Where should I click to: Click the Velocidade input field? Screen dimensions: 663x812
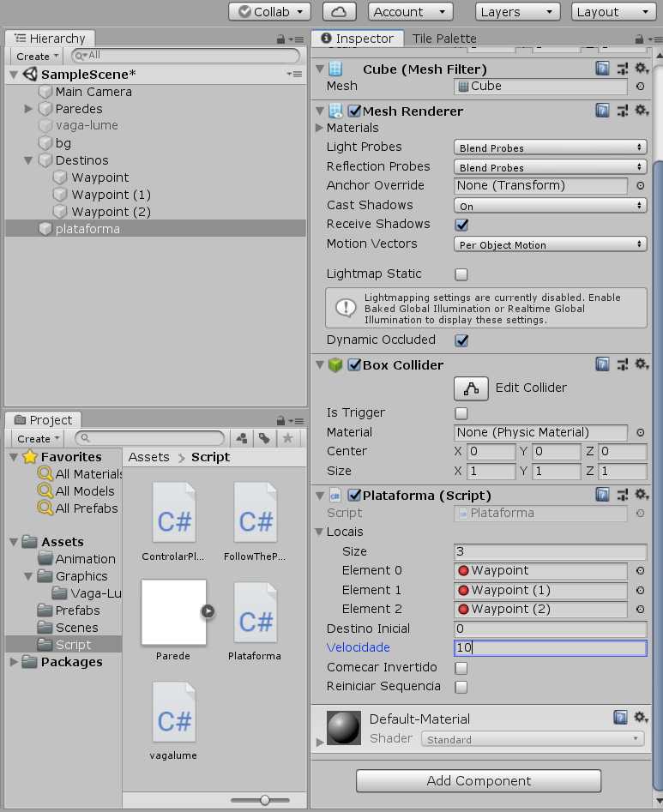pos(550,648)
